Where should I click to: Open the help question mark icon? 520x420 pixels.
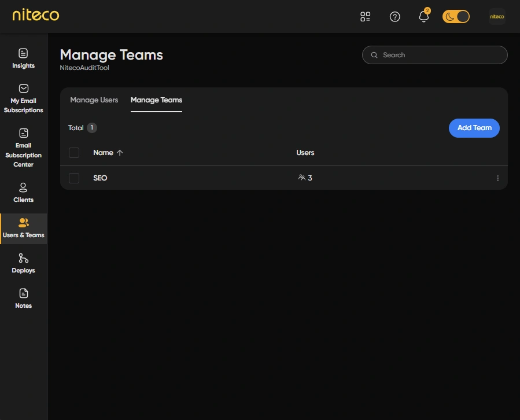(394, 17)
